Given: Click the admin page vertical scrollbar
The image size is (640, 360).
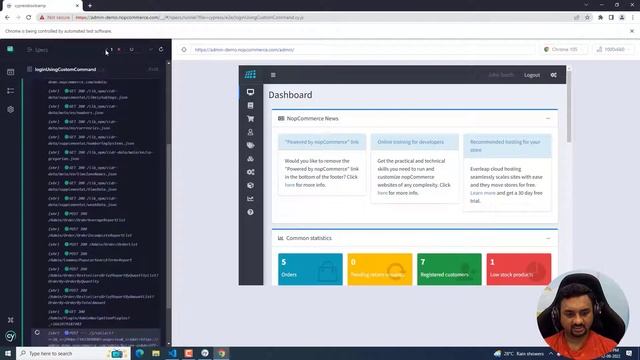Looking at the screenshot, I should [x=569, y=106].
